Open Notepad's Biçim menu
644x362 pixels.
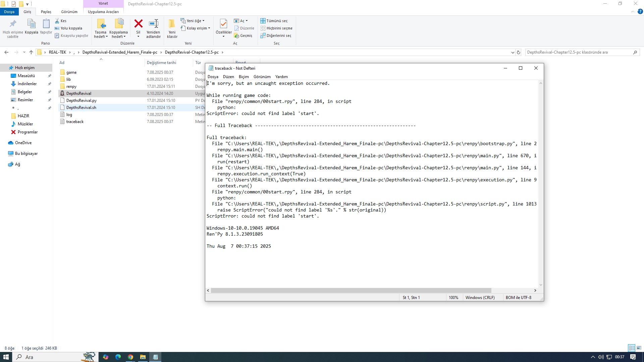tap(244, 77)
